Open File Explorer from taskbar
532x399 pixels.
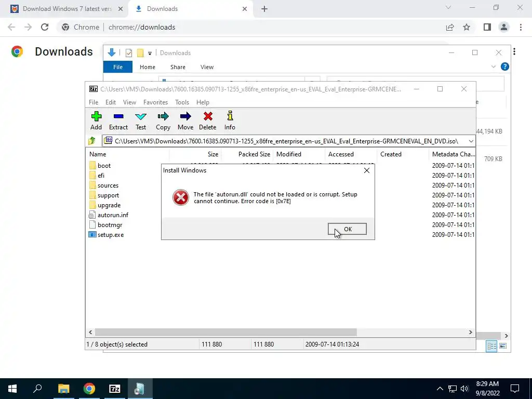63,389
